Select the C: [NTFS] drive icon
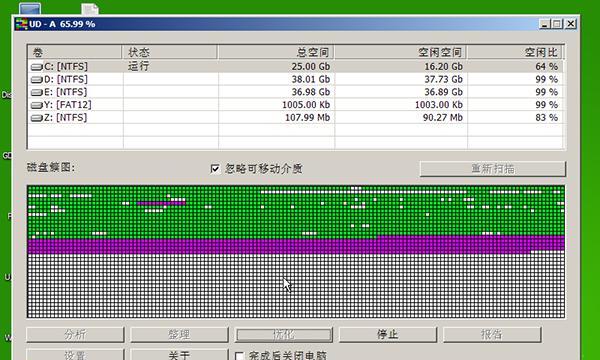The image size is (600, 360). tap(36, 67)
